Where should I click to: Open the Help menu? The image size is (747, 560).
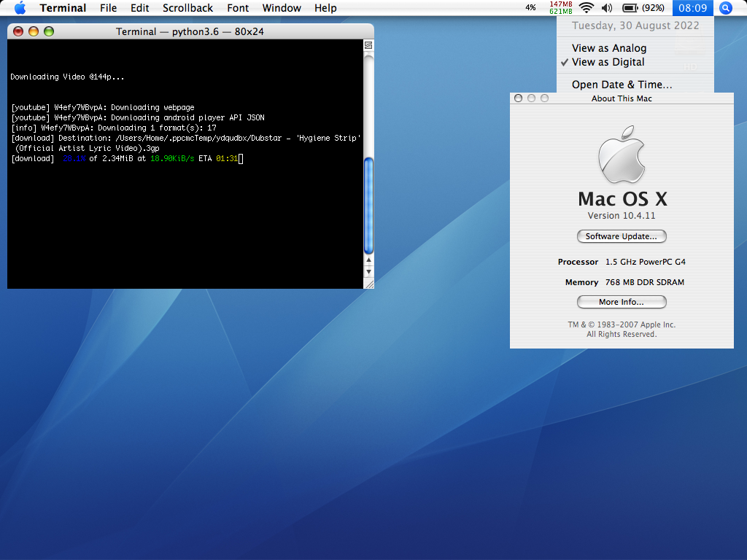(x=325, y=7)
